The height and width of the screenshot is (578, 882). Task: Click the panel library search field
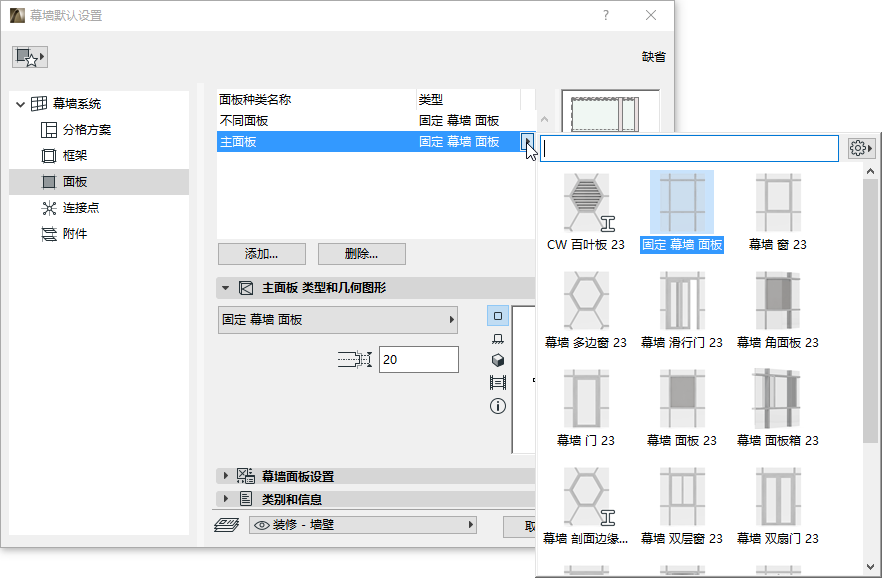click(x=689, y=148)
